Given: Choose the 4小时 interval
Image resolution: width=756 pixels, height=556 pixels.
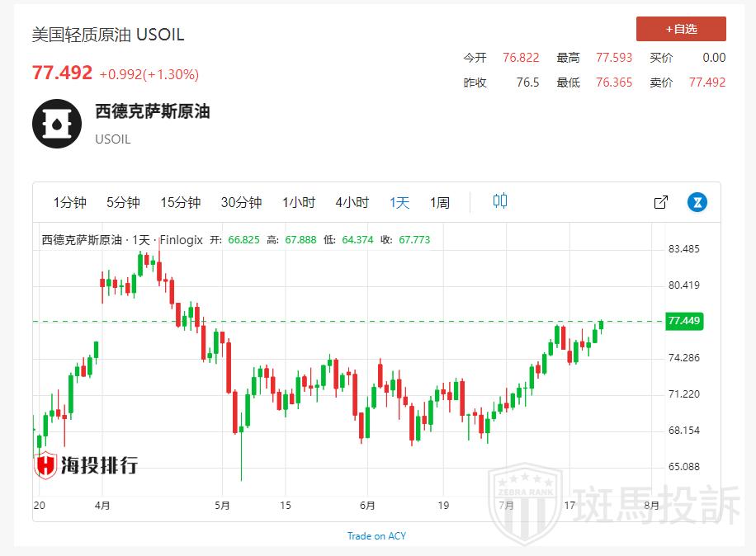Looking at the screenshot, I should coord(352,202).
